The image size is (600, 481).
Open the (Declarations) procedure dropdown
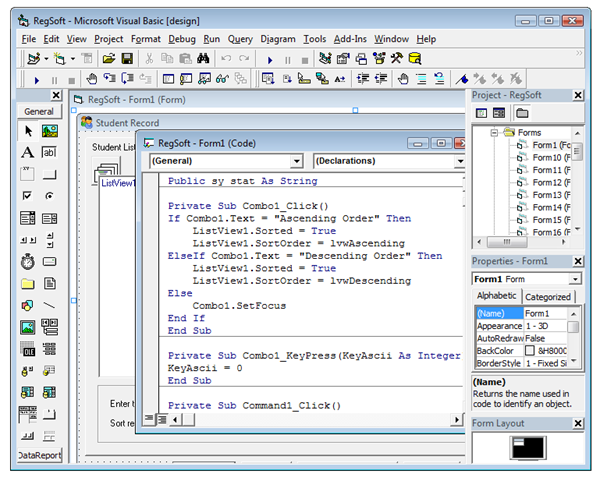(460, 160)
